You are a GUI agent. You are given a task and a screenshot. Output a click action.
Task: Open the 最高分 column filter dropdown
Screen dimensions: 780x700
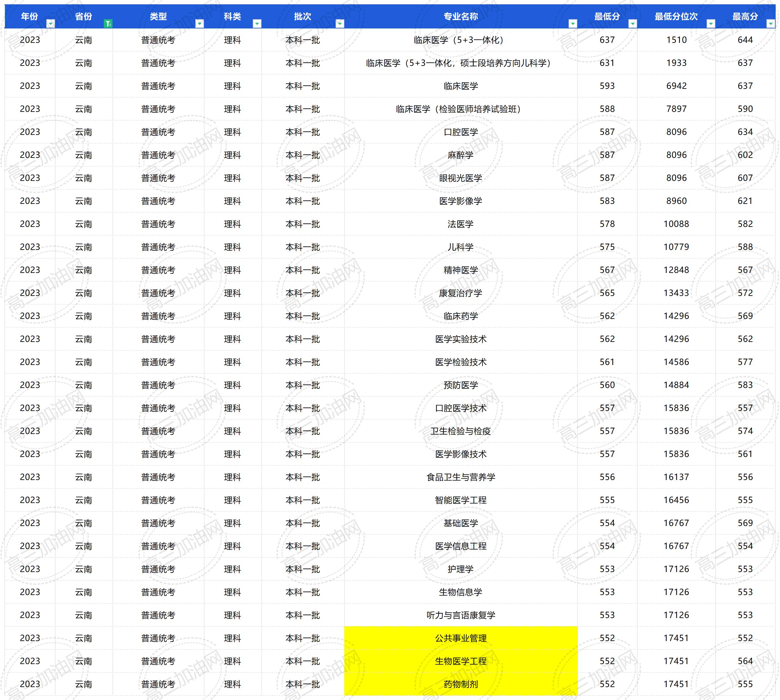pos(771,24)
